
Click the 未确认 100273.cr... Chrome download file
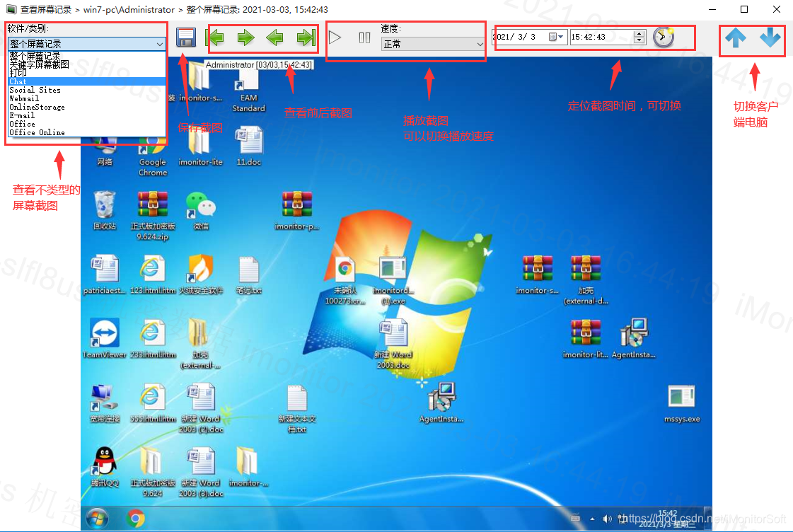click(x=345, y=279)
